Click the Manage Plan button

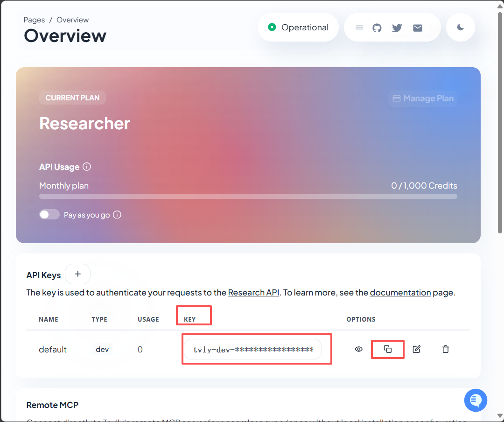click(423, 98)
